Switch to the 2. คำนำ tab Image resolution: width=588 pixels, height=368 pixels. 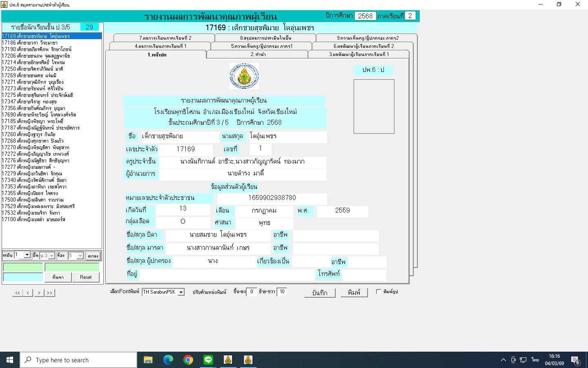coord(258,54)
